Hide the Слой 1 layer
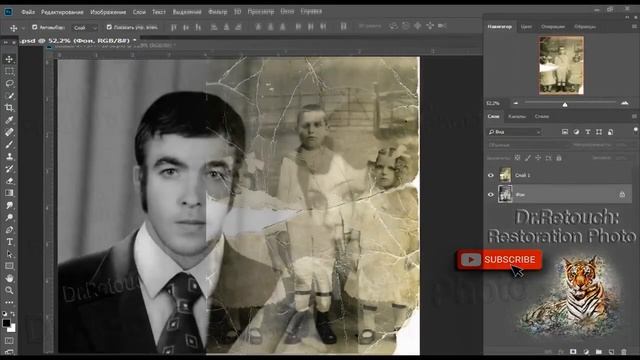This screenshot has width=640, height=360. coord(491,175)
